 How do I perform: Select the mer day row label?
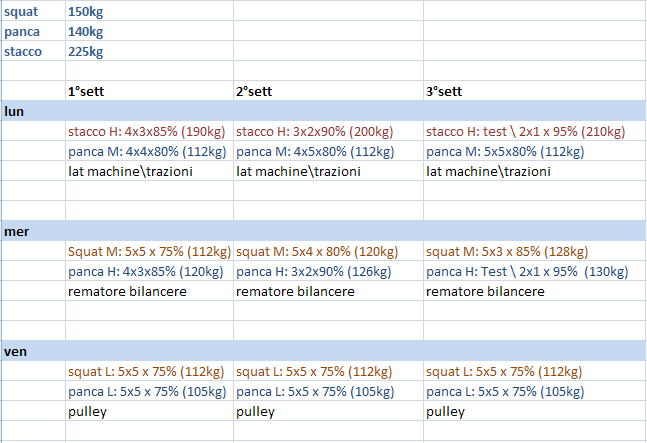coord(17,231)
